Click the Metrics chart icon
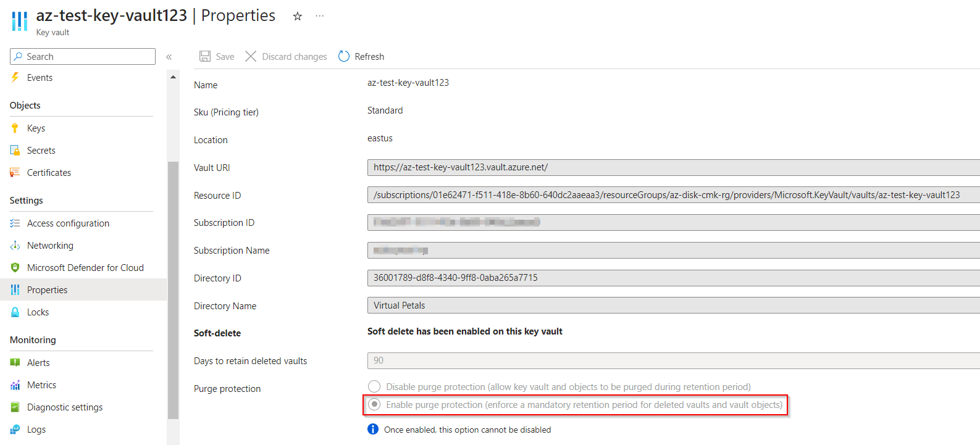This screenshot has width=980, height=445. click(15, 385)
